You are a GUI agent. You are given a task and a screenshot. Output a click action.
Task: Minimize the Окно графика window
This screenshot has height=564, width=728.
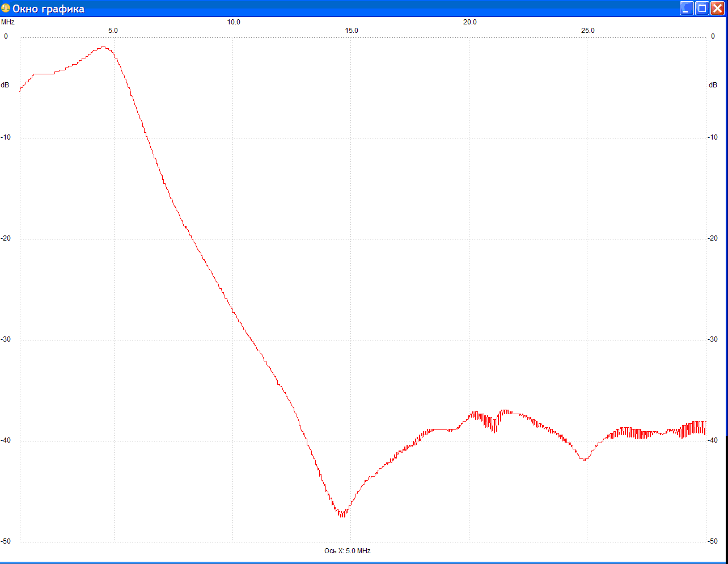(x=687, y=9)
